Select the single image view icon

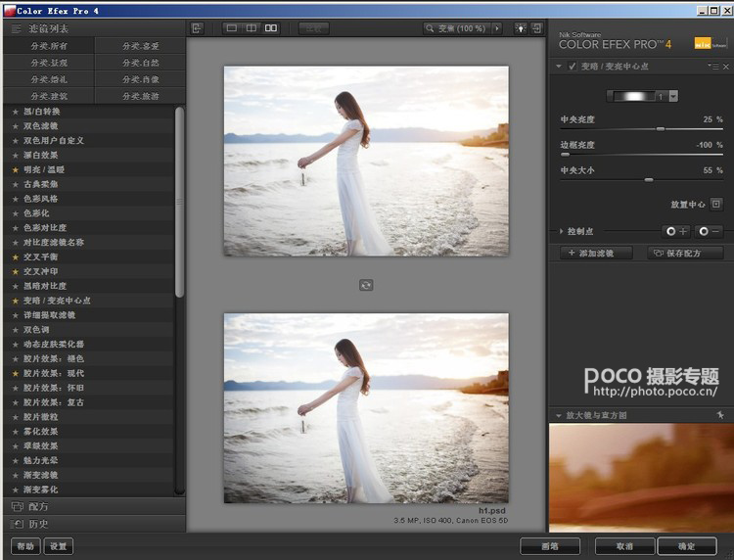[x=232, y=28]
